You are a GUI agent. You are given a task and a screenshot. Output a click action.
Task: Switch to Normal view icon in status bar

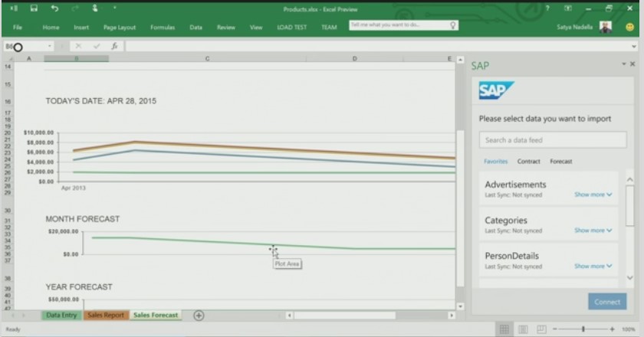[504, 329]
